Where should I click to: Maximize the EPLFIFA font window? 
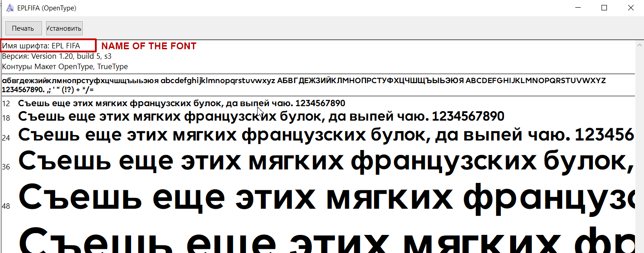604,8
